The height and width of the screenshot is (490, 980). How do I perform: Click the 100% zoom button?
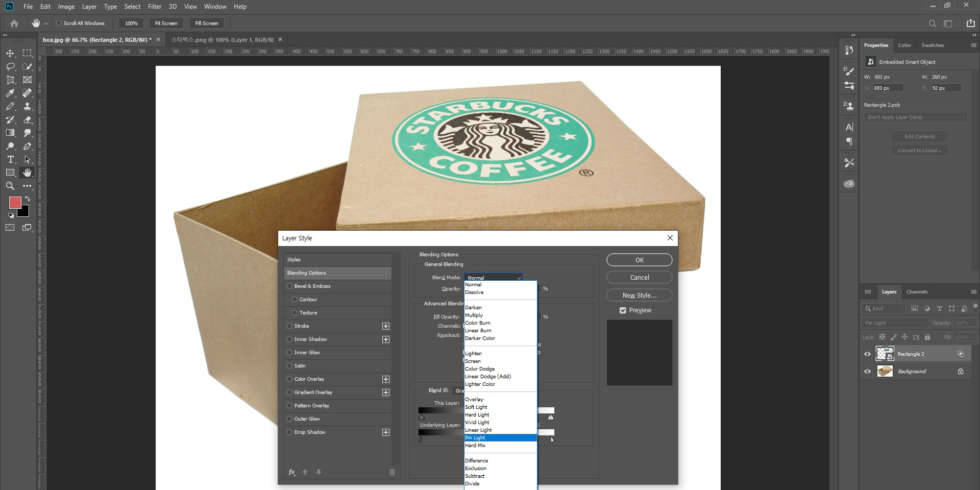click(x=131, y=23)
